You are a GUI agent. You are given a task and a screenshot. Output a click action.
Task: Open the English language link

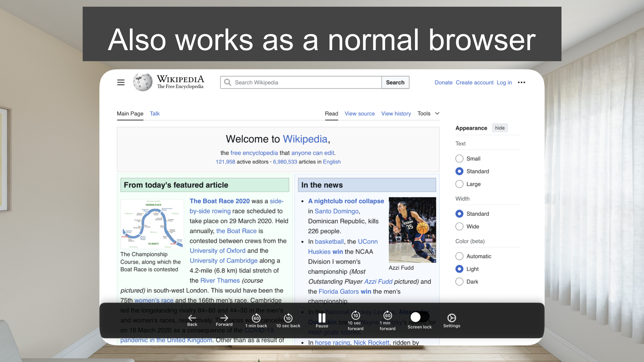click(x=332, y=162)
